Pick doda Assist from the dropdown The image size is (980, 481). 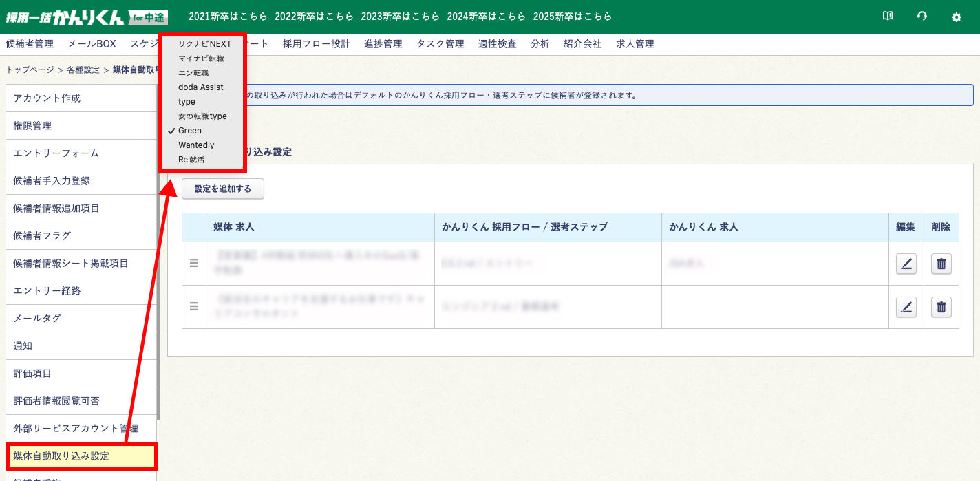200,87
